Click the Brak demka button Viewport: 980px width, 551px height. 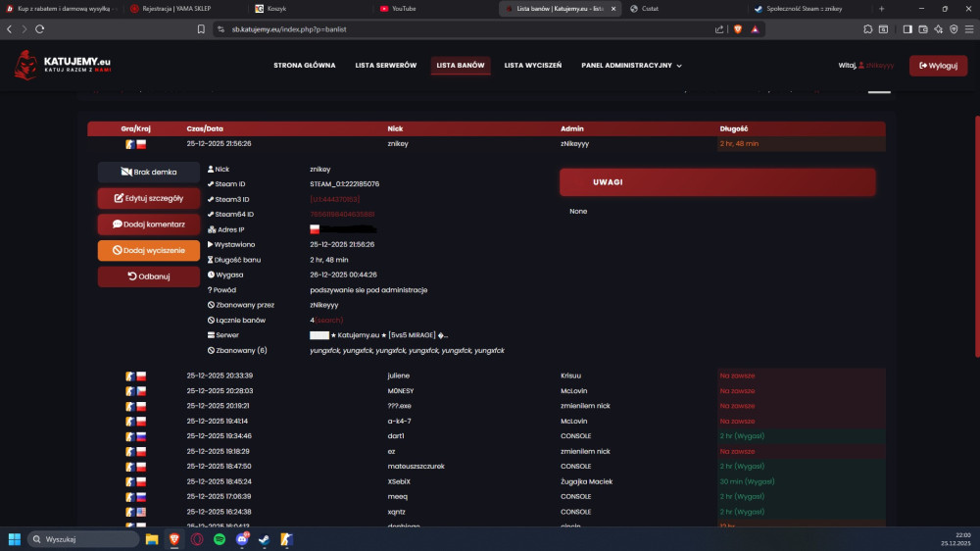[149, 172]
